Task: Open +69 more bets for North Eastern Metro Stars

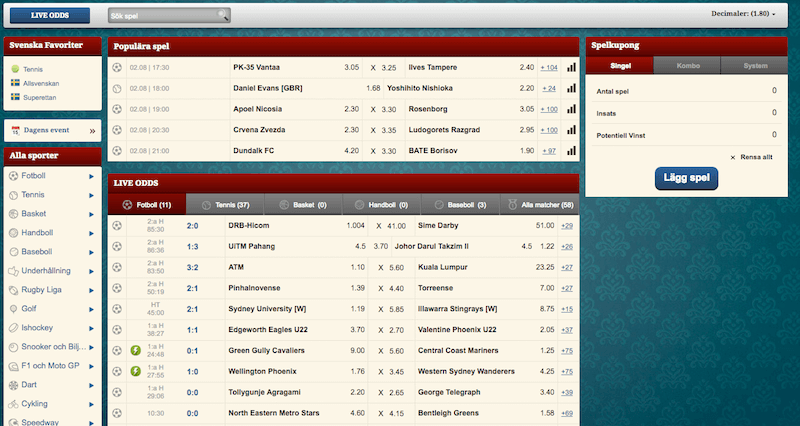Action: point(567,413)
